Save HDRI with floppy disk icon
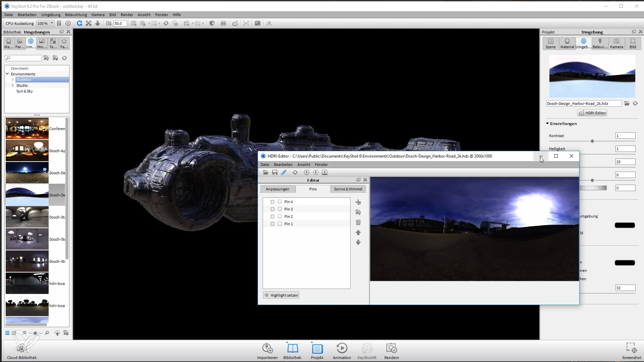 [x=275, y=172]
